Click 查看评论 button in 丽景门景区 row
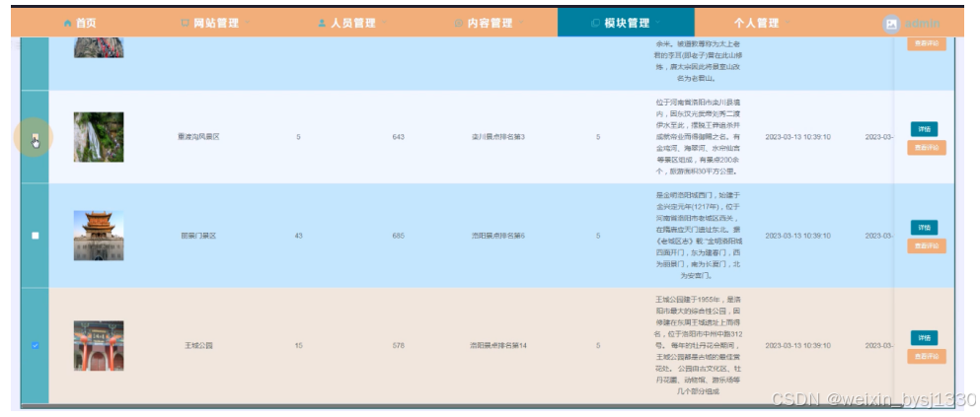 [927, 245]
